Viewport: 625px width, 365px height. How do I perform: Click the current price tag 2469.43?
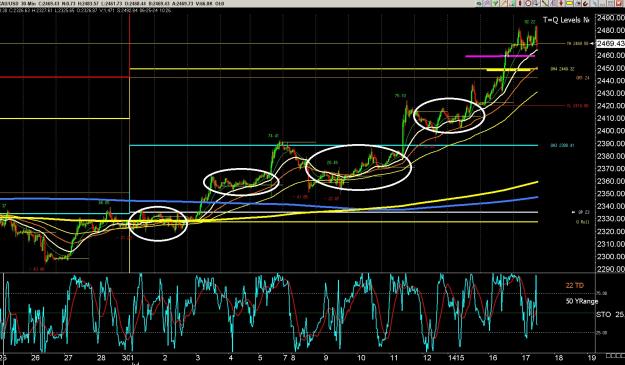(x=610, y=43)
